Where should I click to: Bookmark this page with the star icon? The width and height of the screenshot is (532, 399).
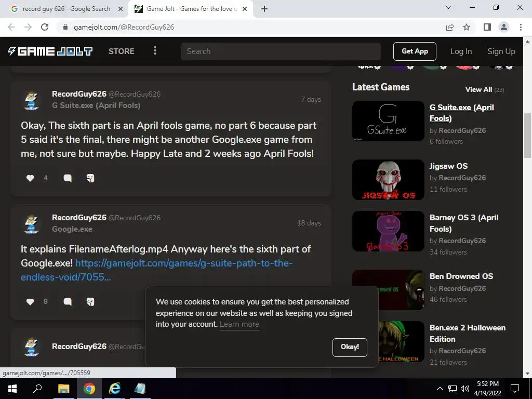tap(467, 27)
